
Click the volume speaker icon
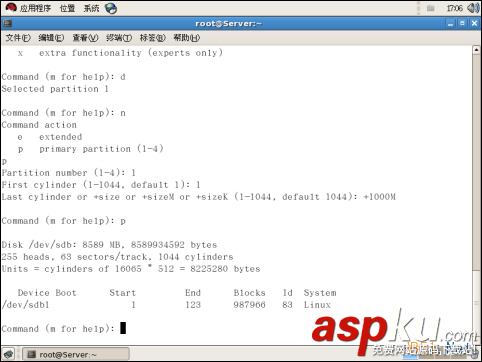coord(473,8)
